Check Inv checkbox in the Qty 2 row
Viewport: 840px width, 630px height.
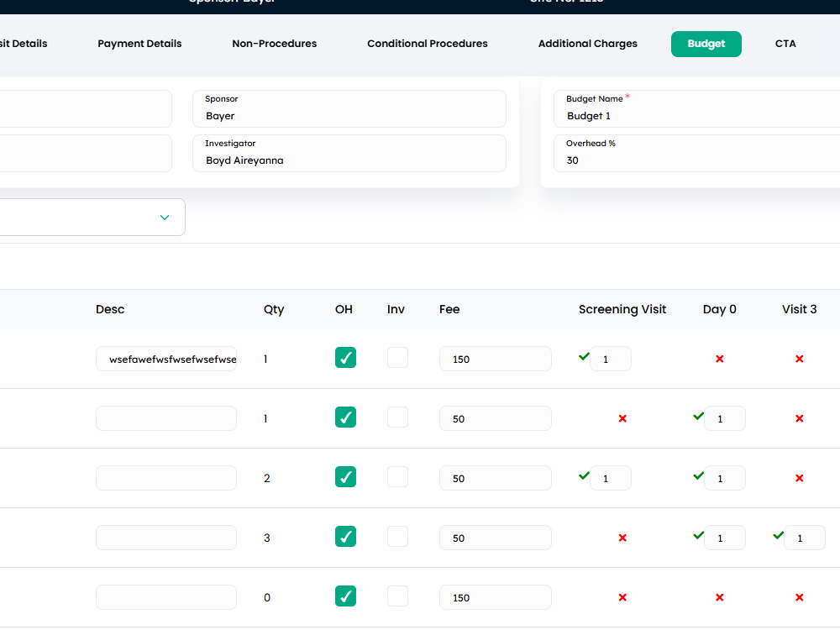397,477
